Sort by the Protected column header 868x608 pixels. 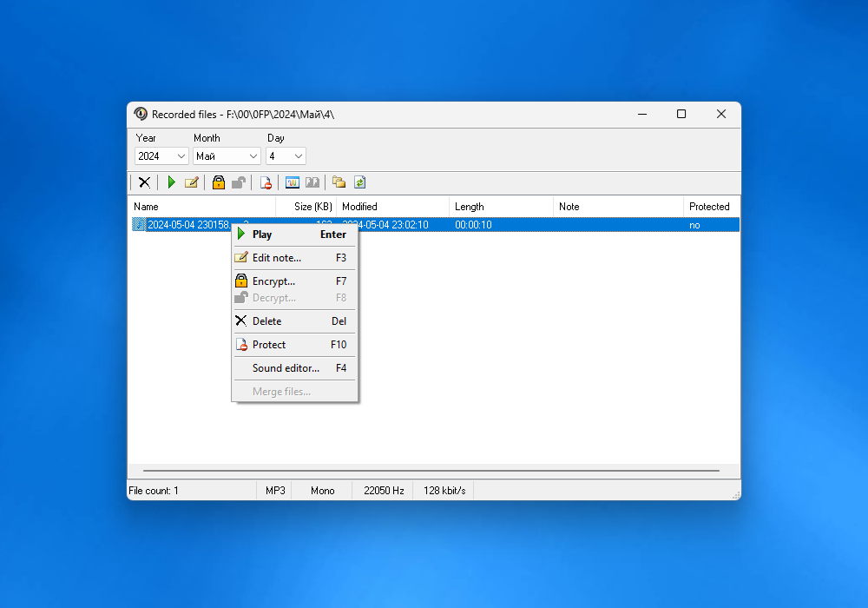point(712,207)
